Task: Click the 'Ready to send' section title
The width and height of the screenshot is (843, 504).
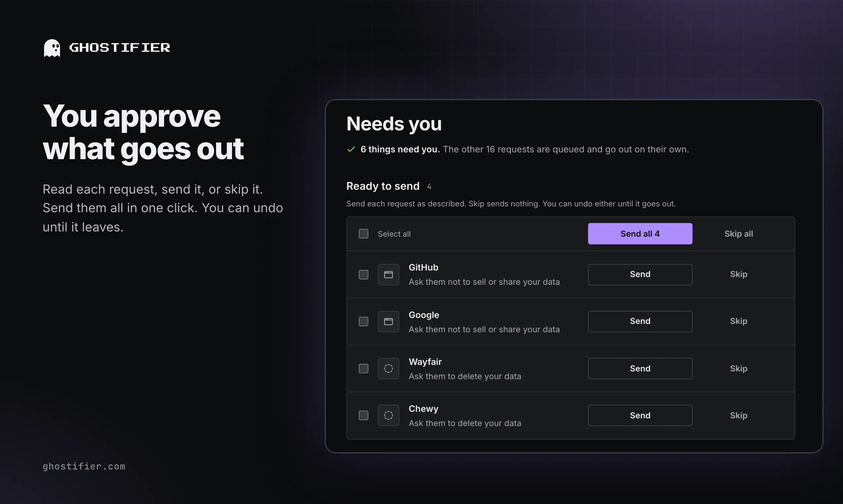Action: [x=383, y=186]
